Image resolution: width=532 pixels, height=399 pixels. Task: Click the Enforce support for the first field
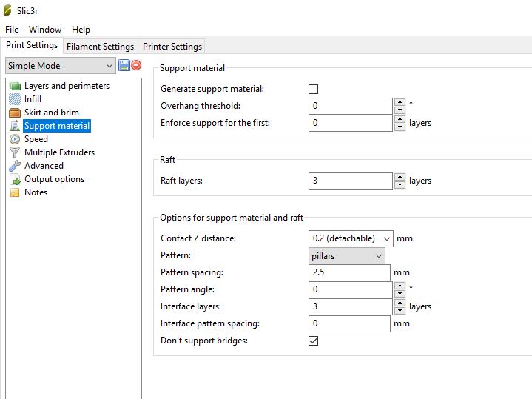click(351, 123)
